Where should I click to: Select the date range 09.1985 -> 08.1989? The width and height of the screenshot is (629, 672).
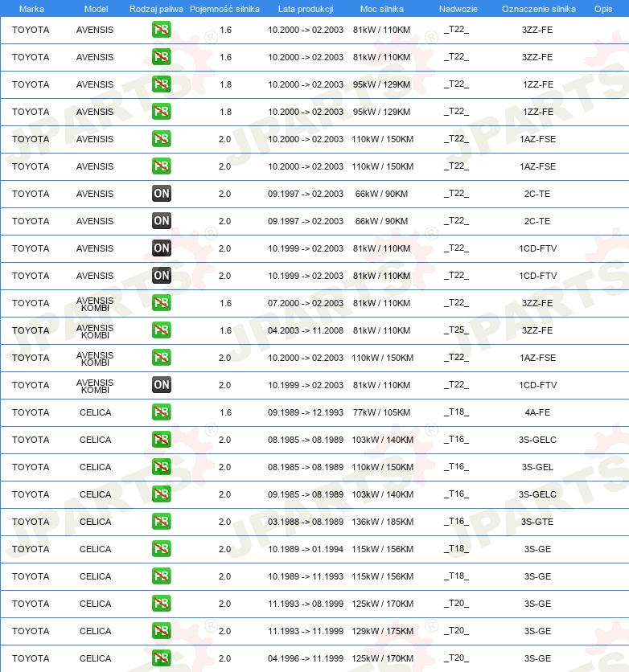306,494
